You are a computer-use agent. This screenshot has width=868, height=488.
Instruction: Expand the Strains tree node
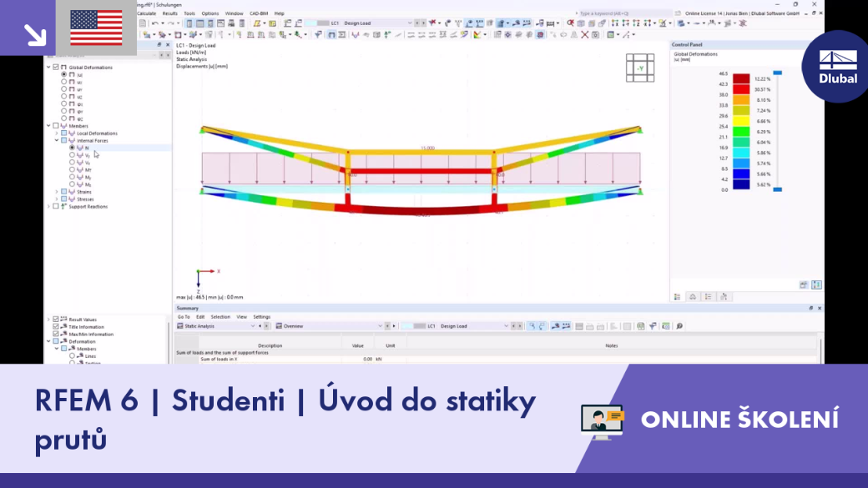[57, 192]
